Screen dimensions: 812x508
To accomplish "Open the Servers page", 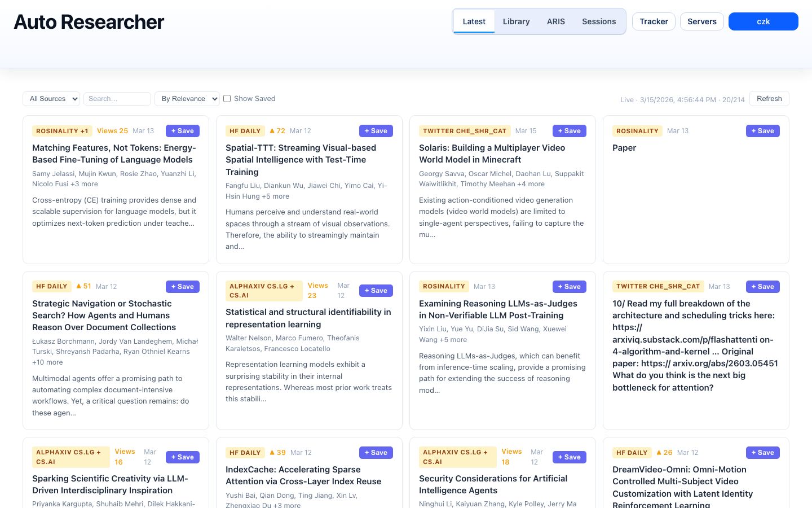I will pyautogui.click(x=701, y=21).
